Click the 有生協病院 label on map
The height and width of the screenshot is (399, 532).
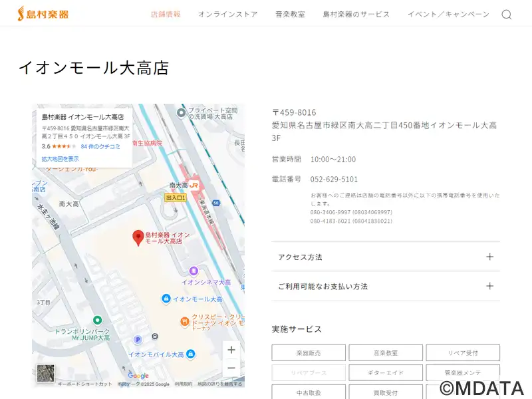pyautogui.click(x=147, y=143)
